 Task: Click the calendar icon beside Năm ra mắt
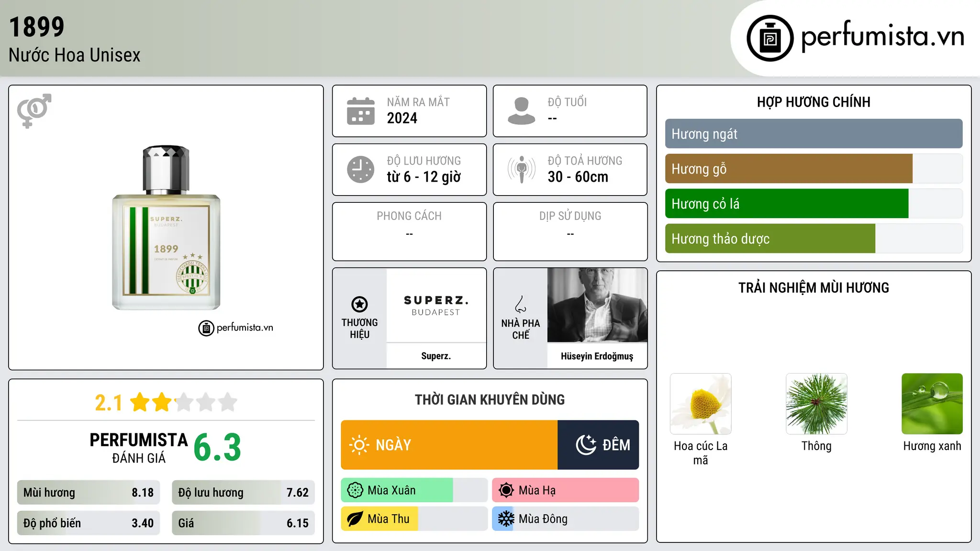(361, 111)
